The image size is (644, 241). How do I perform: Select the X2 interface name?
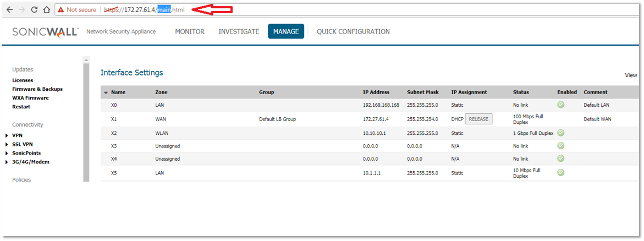pyautogui.click(x=114, y=133)
